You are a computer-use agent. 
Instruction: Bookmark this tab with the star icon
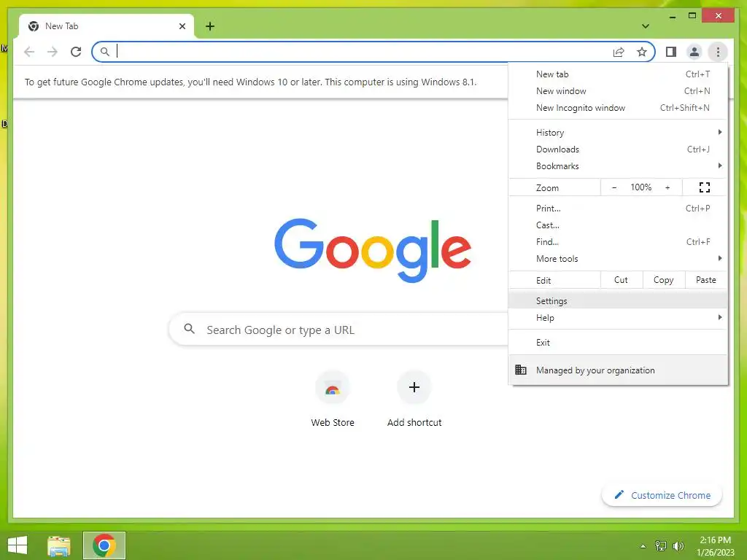click(x=642, y=52)
